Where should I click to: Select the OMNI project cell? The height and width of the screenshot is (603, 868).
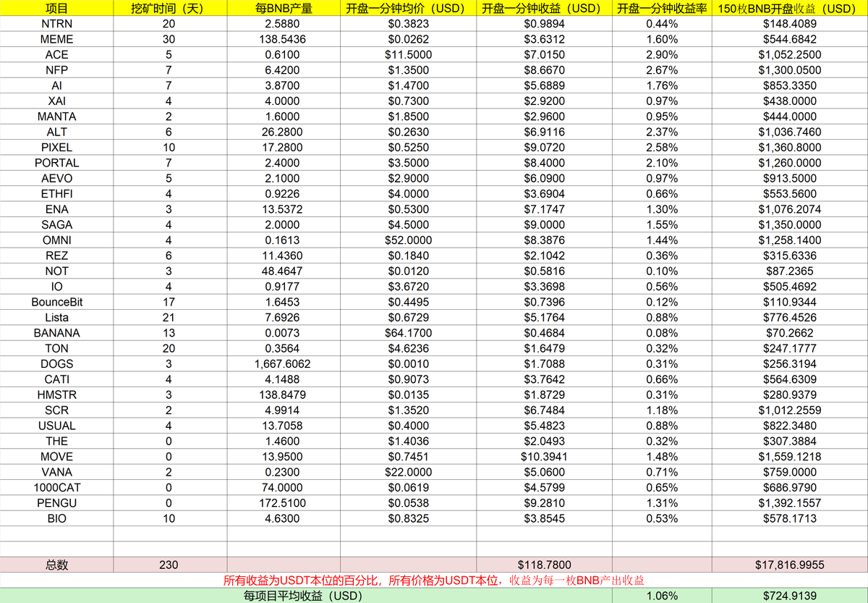(x=56, y=240)
